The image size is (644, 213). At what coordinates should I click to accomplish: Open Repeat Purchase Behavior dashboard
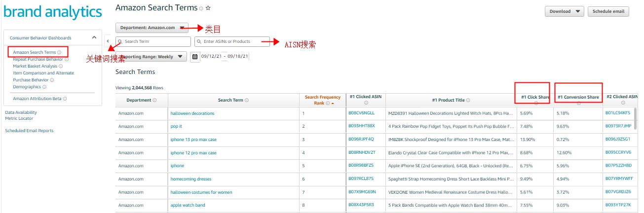pyautogui.click(x=38, y=59)
